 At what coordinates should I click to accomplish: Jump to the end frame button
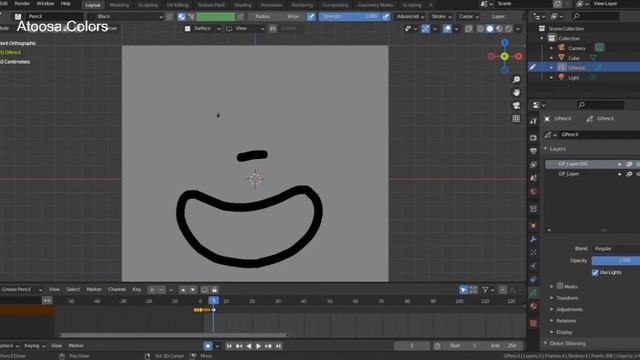tap(278, 346)
